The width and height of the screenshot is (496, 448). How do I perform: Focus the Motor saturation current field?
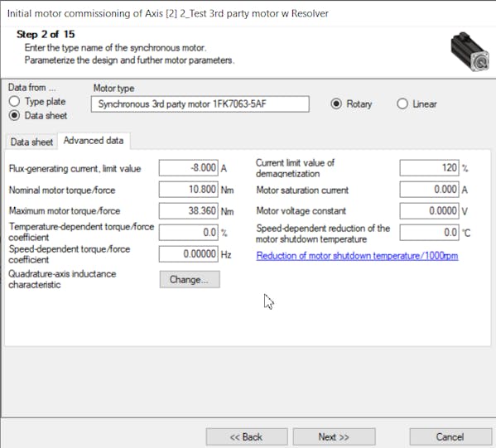tap(429, 189)
